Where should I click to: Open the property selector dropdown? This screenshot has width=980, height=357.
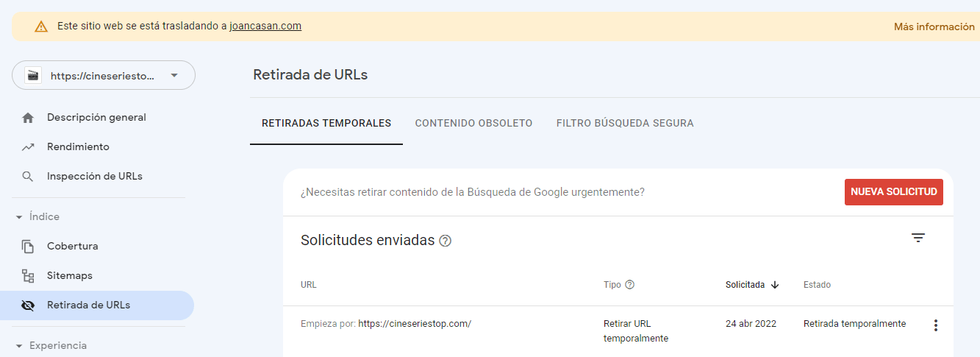click(104, 75)
